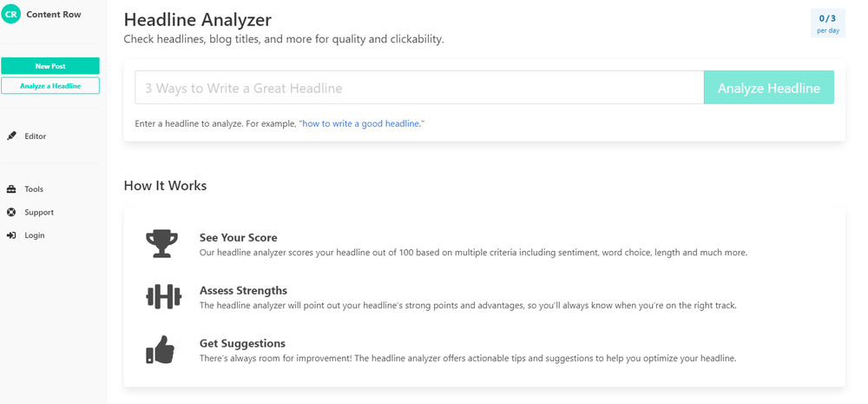Screen dimensions: 868x404
Task: Click the dumbbell Assess Strengths icon
Action: point(163,297)
